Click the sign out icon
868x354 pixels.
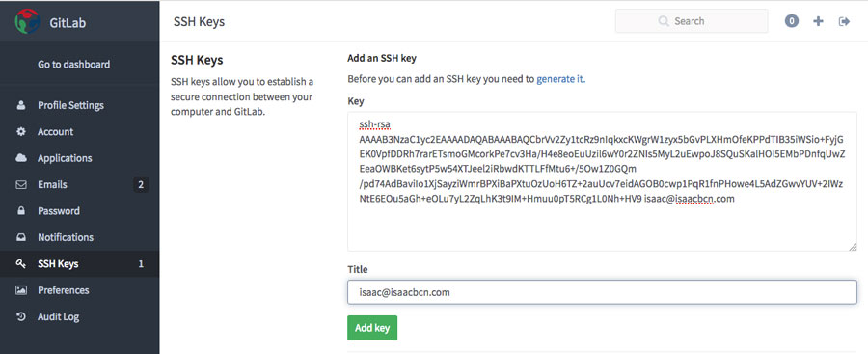pyautogui.click(x=844, y=21)
